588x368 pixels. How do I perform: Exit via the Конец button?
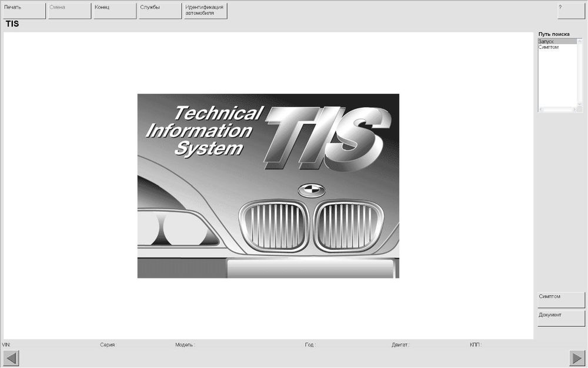(115, 11)
